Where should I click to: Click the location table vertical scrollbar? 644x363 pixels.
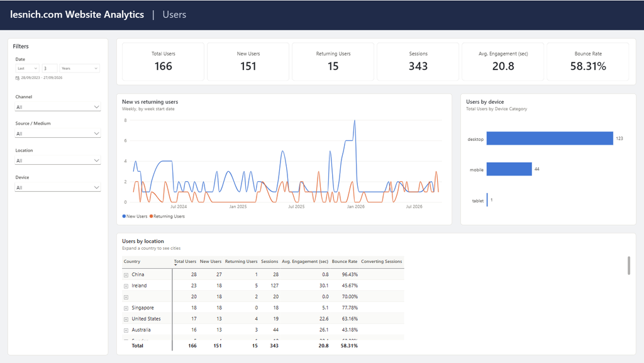(629, 265)
